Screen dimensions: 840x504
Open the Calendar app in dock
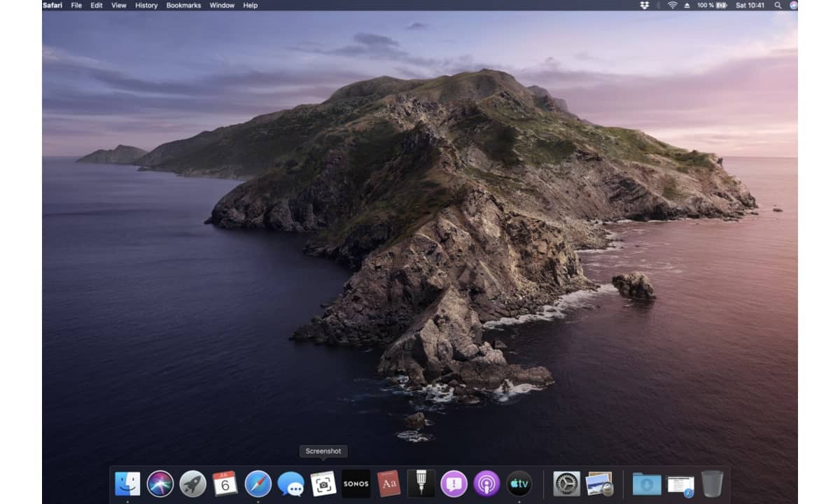coord(225,484)
